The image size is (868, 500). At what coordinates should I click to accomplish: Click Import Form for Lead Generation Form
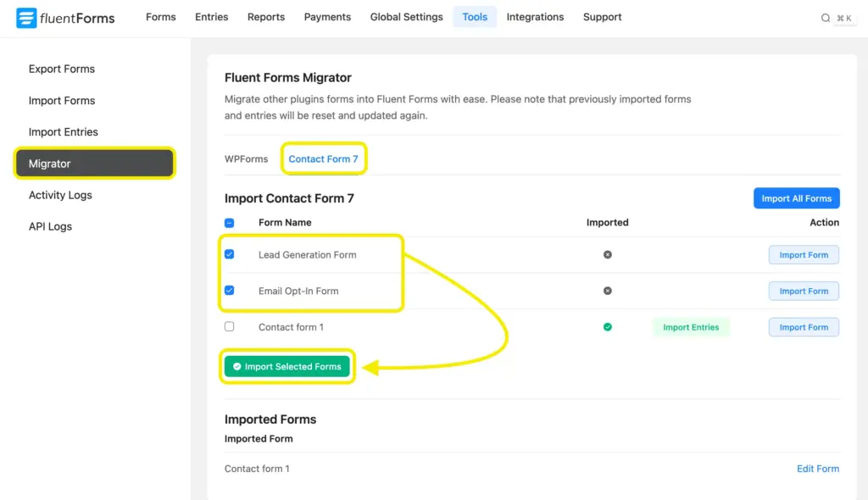point(804,254)
